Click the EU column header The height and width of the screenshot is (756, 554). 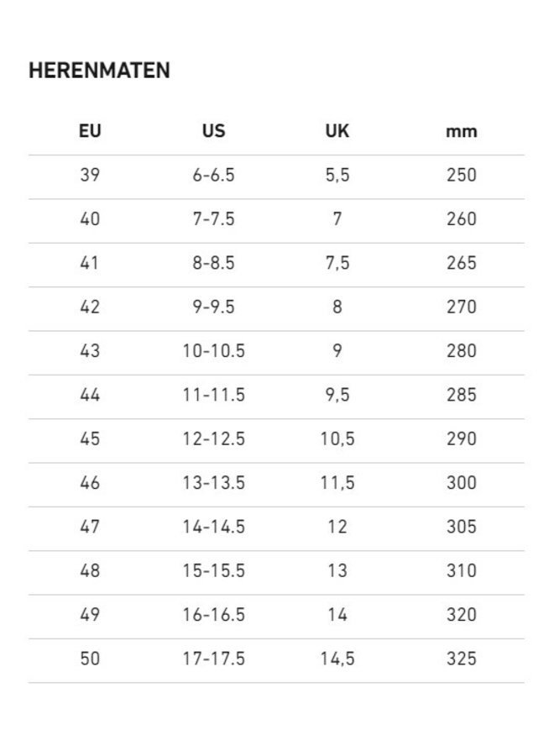[90, 131]
